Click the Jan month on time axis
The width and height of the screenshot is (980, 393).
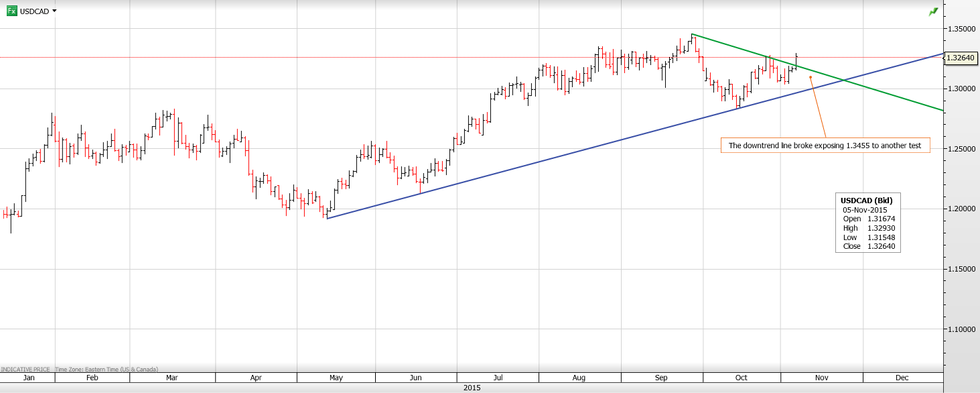[28, 378]
